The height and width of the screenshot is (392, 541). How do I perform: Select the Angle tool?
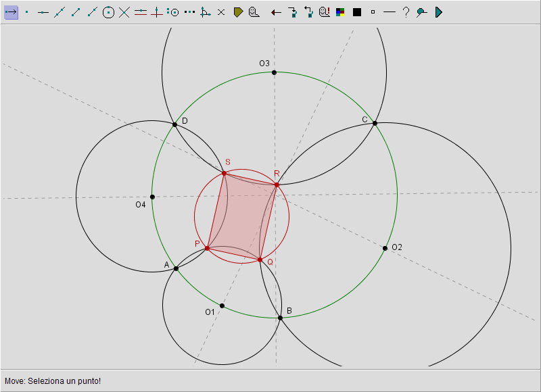[x=206, y=12]
